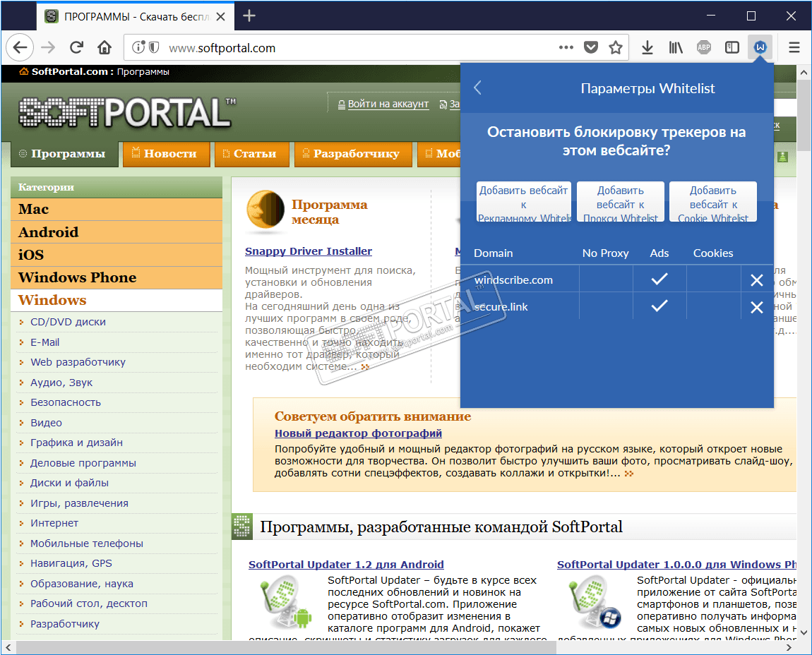812x655 pixels.
Task: Click the Программа месяца moon image
Action: click(265, 210)
